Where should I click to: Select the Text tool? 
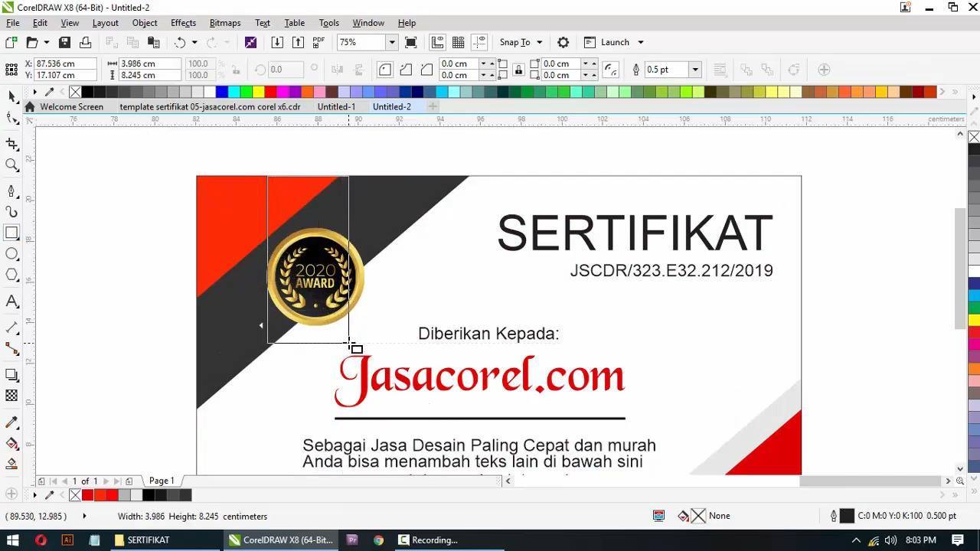click(x=11, y=302)
